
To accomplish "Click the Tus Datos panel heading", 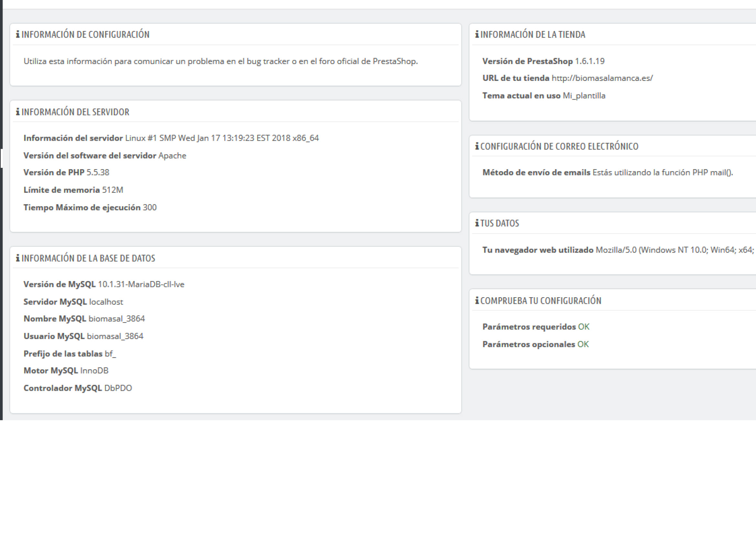I will click(x=499, y=224).
